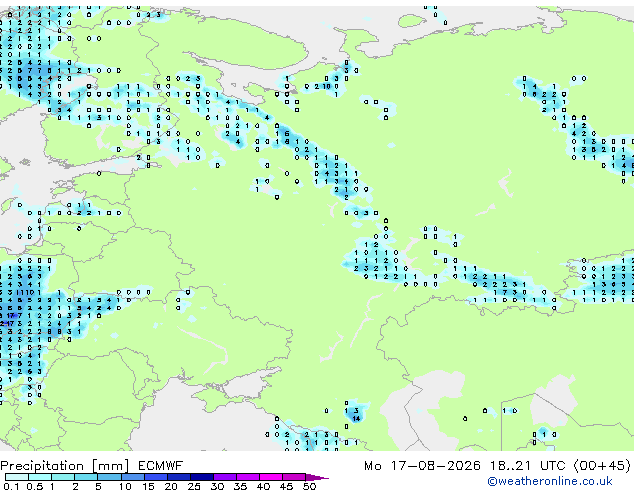The width and height of the screenshot is (634, 490).
Task: Click the '25' legend scale label
Action: point(194,486)
